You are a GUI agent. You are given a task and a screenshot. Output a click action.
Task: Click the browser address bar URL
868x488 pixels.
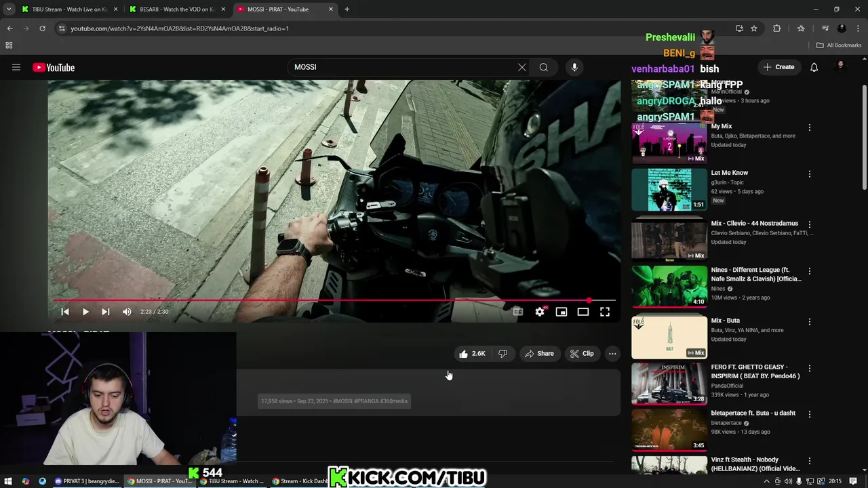click(x=180, y=28)
